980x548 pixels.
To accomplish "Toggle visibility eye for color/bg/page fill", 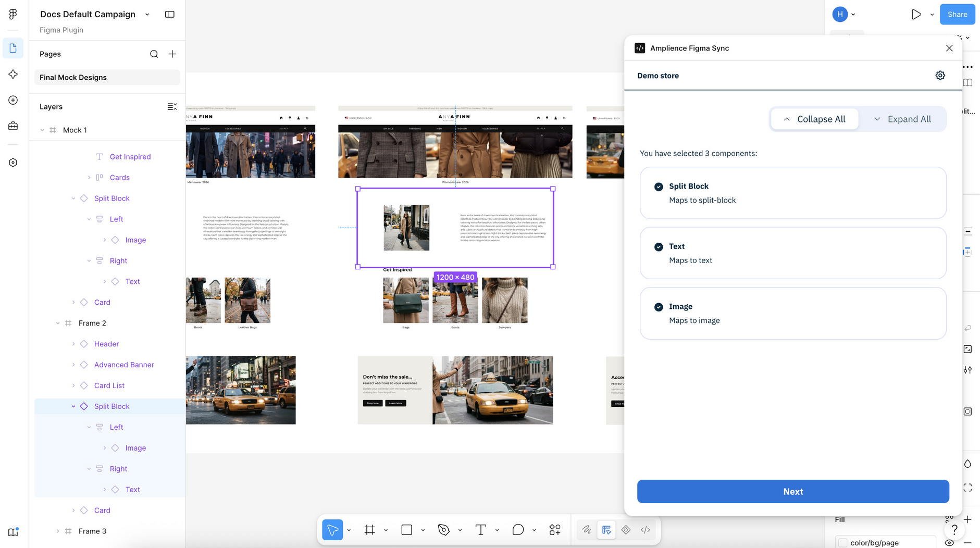I will tap(949, 543).
